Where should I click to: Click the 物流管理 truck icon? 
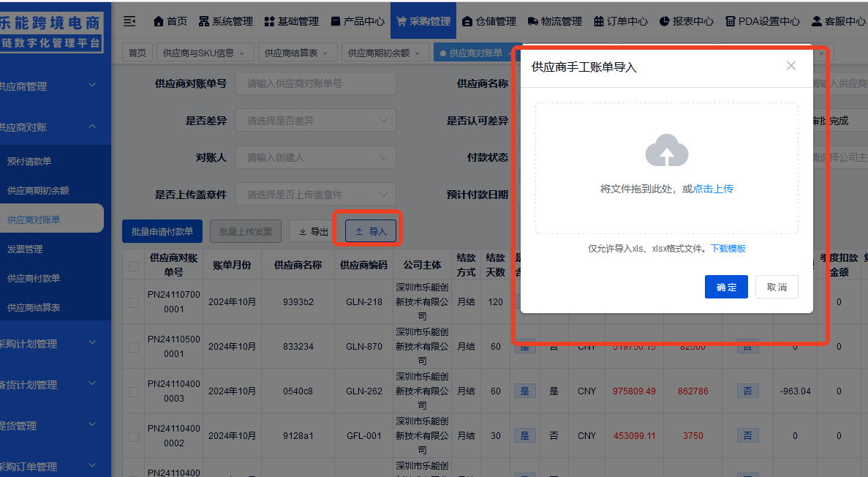532,20
